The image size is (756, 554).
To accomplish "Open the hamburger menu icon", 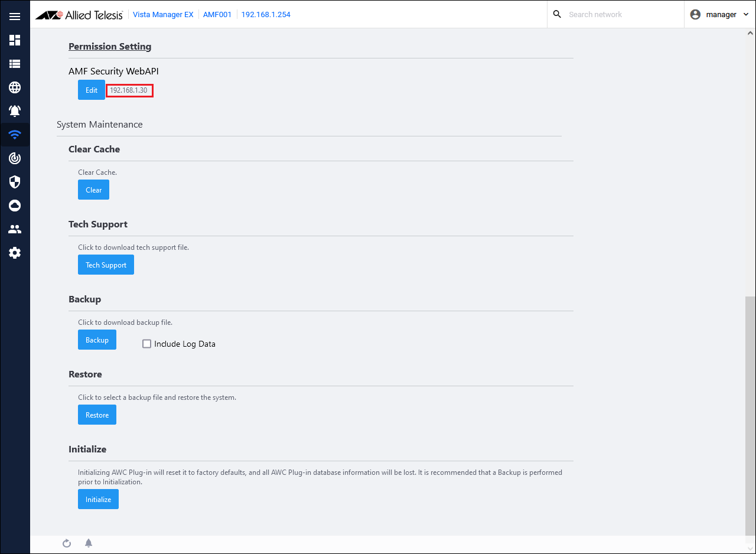I will pyautogui.click(x=15, y=17).
